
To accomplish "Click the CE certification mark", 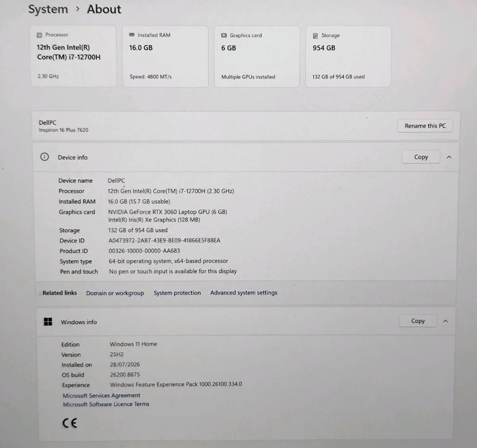I will pos(70,423).
